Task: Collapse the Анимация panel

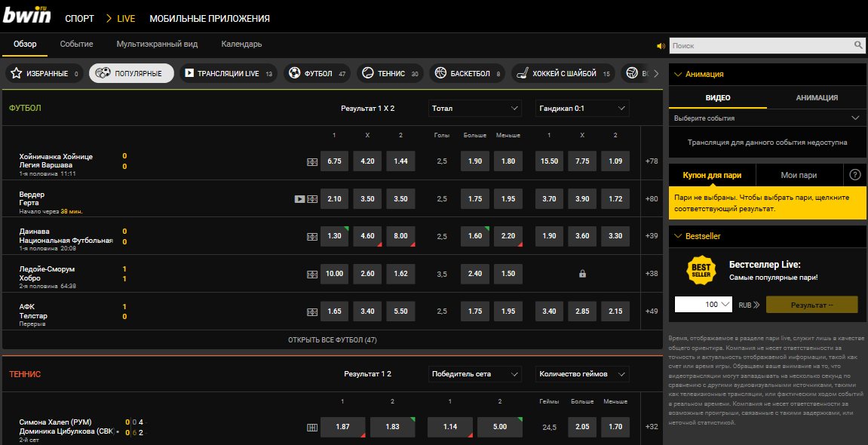Action: point(677,74)
